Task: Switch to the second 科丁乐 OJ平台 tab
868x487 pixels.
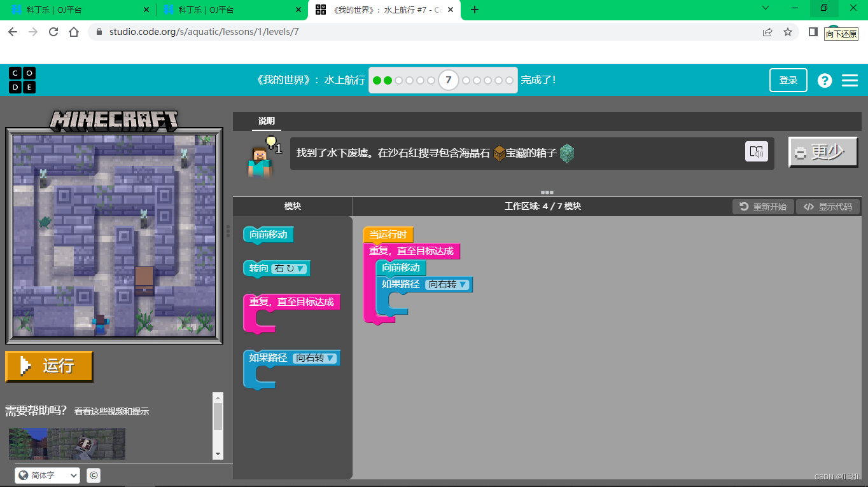Action: pyautogui.click(x=232, y=10)
